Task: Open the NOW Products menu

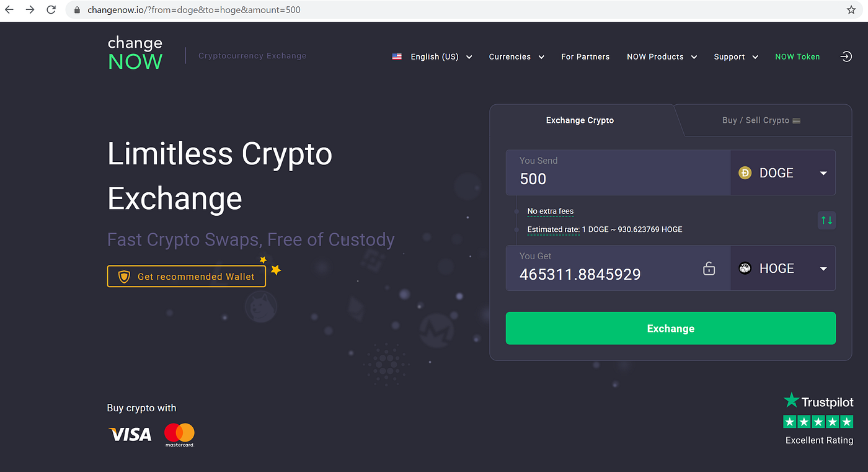Action: point(662,56)
